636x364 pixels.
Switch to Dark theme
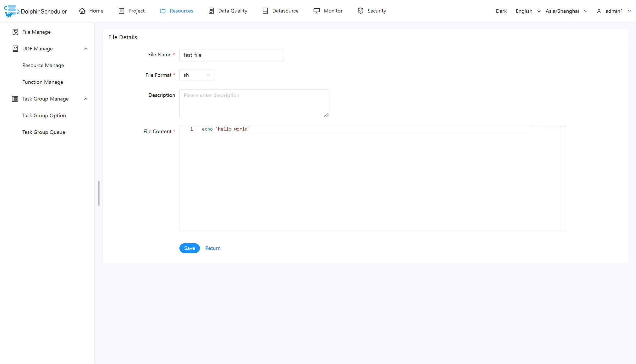tap(501, 11)
